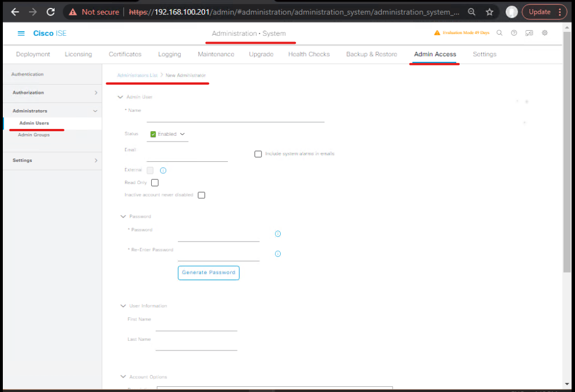Click the Evaluation Mode 49 Days text
This screenshot has height=392, width=575.
tap(466, 33)
